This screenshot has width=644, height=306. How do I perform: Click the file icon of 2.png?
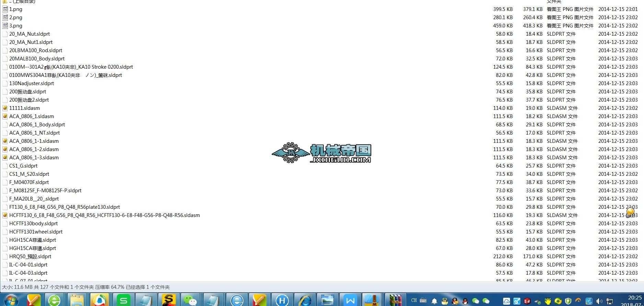(x=5, y=18)
